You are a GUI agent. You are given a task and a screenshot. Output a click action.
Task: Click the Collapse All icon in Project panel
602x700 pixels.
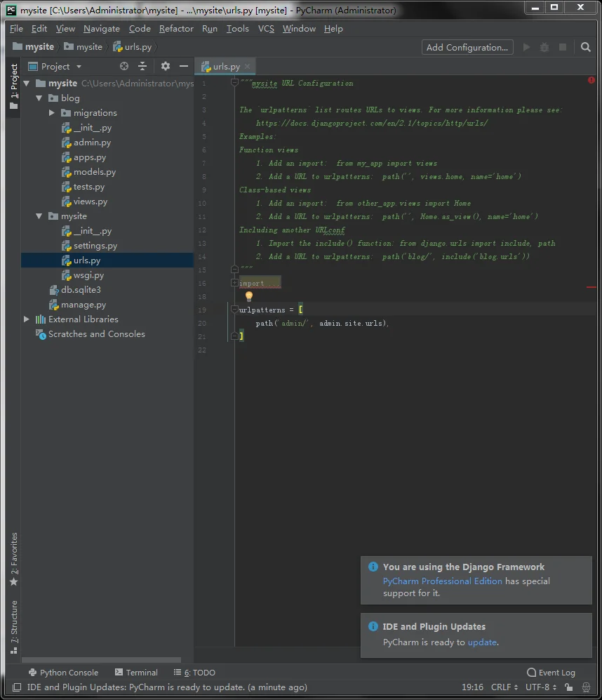pyautogui.click(x=142, y=67)
